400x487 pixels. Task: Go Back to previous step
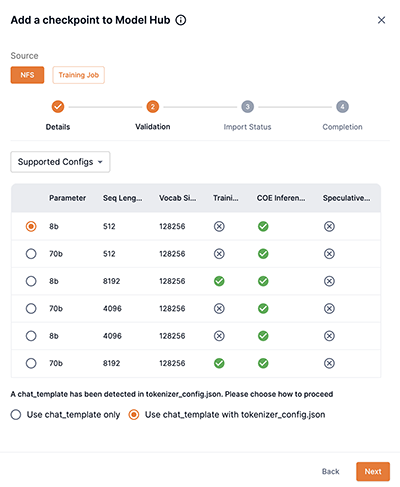(x=330, y=471)
